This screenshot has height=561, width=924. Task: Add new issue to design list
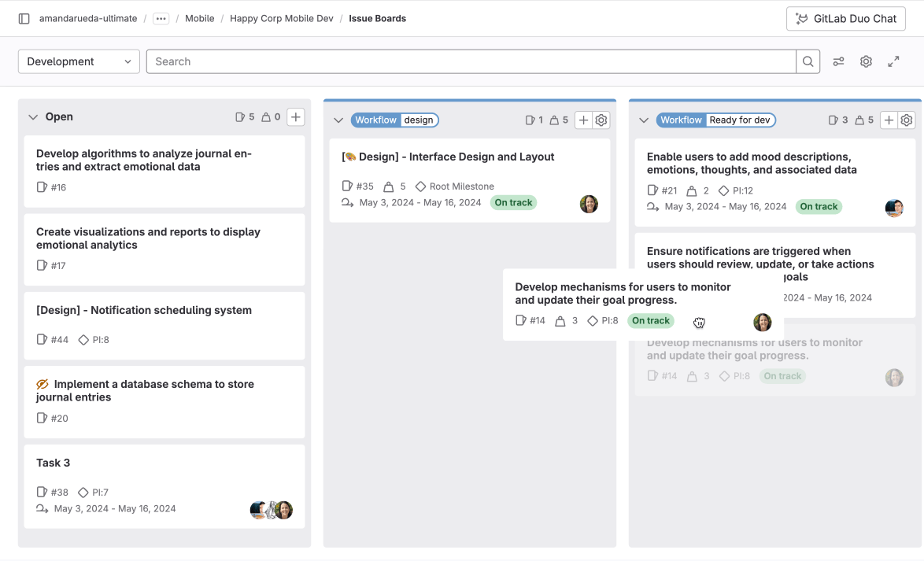pyautogui.click(x=583, y=120)
